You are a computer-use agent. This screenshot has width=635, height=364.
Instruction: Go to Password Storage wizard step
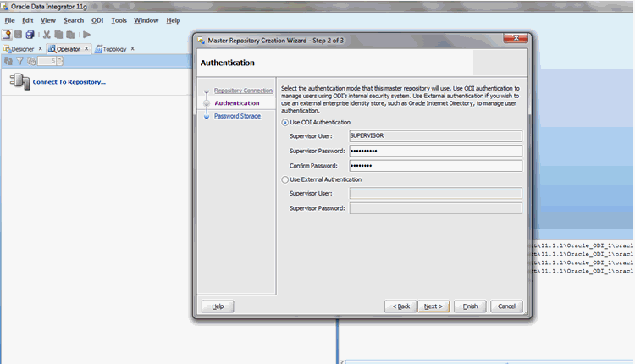pos(237,116)
